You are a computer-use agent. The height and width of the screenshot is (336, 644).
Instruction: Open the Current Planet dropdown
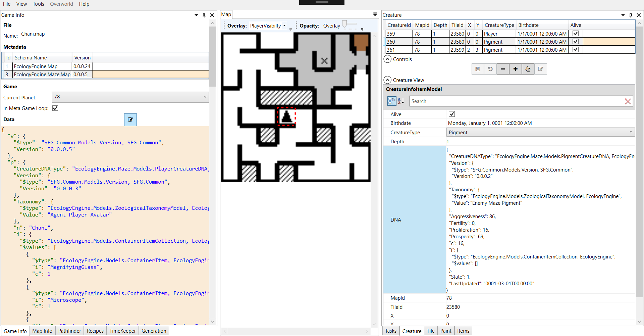[130, 97]
